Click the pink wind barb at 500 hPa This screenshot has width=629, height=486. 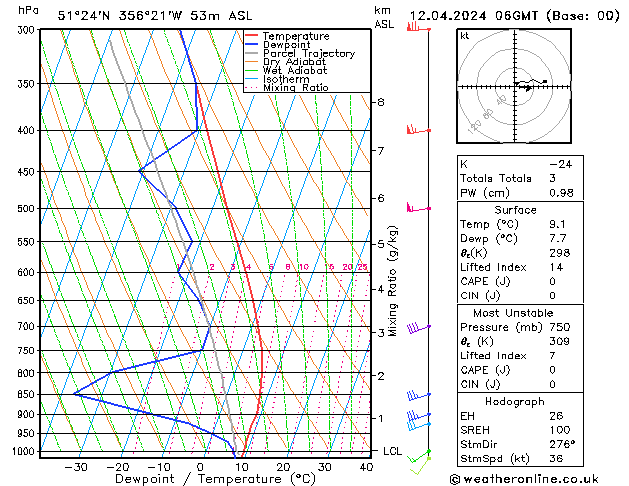tap(418, 207)
